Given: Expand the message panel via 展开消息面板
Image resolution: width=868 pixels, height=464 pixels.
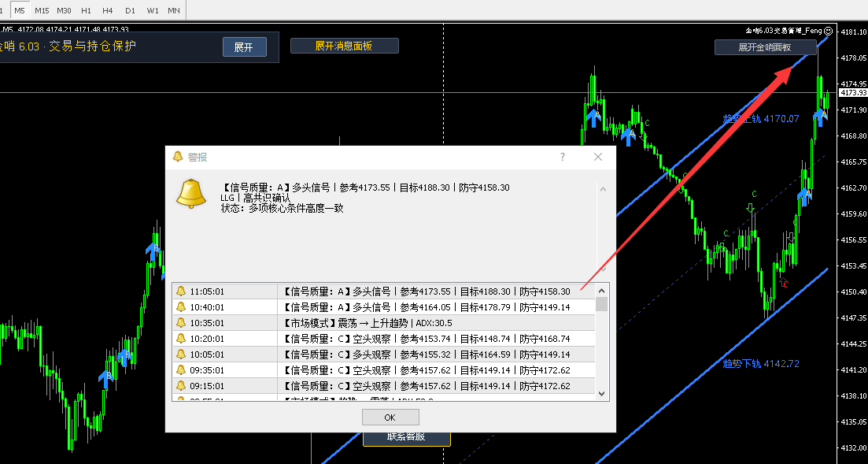Looking at the screenshot, I should click(x=345, y=46).
